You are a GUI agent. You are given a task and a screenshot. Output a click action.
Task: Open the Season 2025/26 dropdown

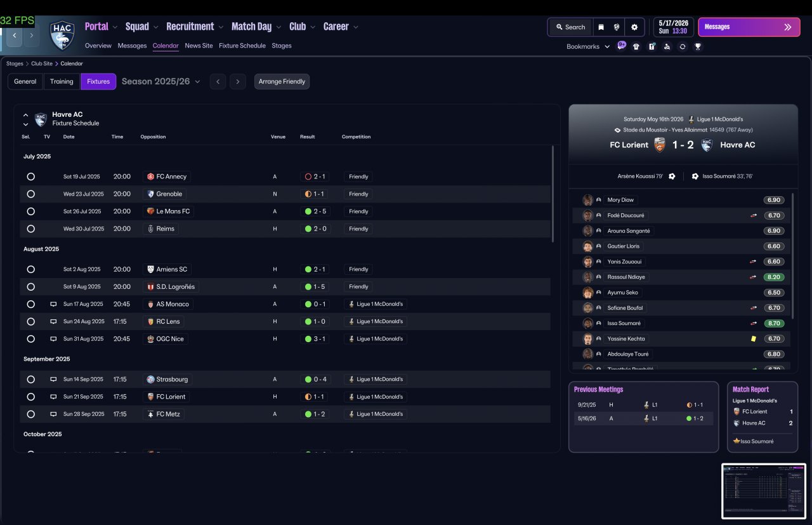[x=160, y=81]
